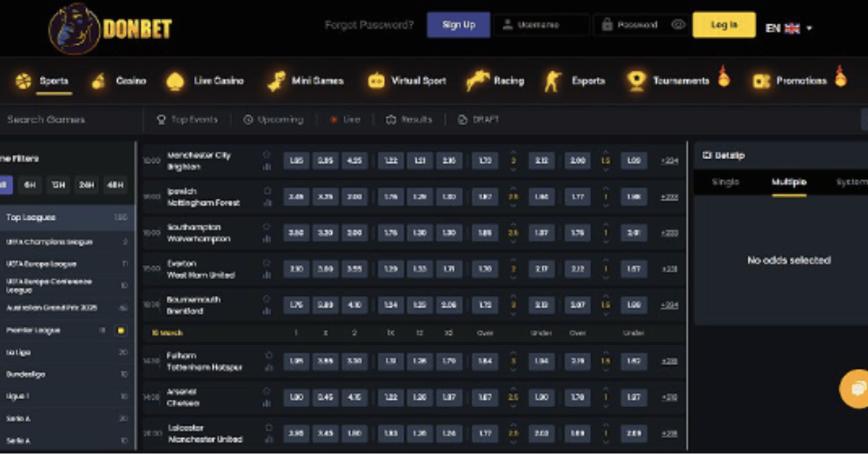Click the Log In button
Image resolution: width=868 pixels, height=454 pixels.
pos(724,25)
